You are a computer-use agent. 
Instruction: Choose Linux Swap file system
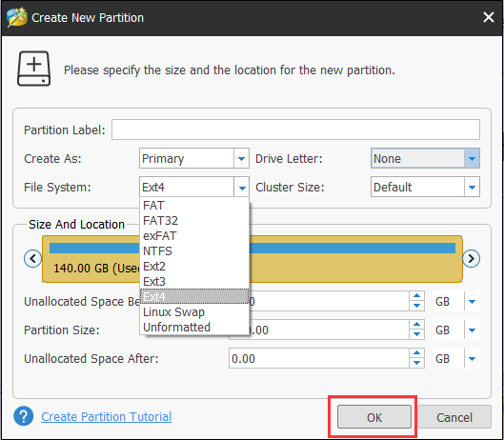(x=194, y=311)
